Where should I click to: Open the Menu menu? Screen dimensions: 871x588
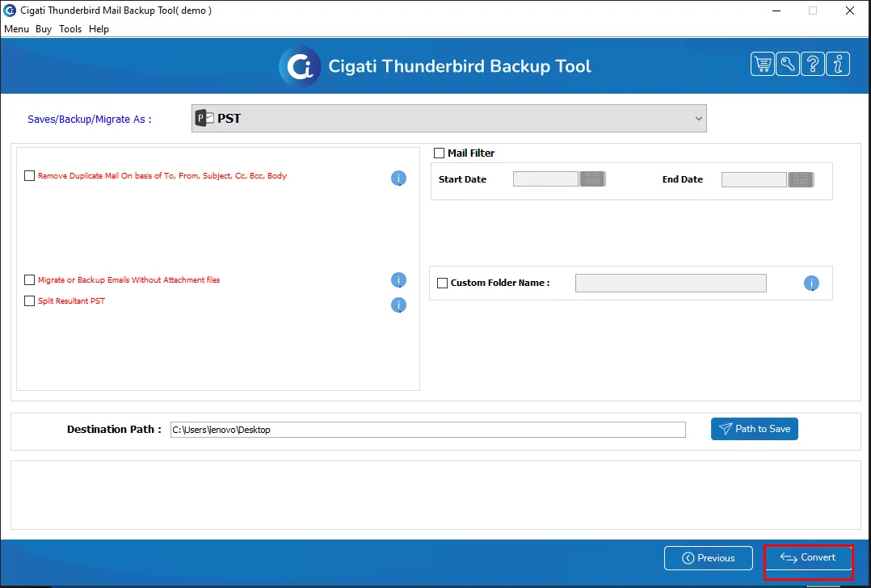[x=16, y=29]
